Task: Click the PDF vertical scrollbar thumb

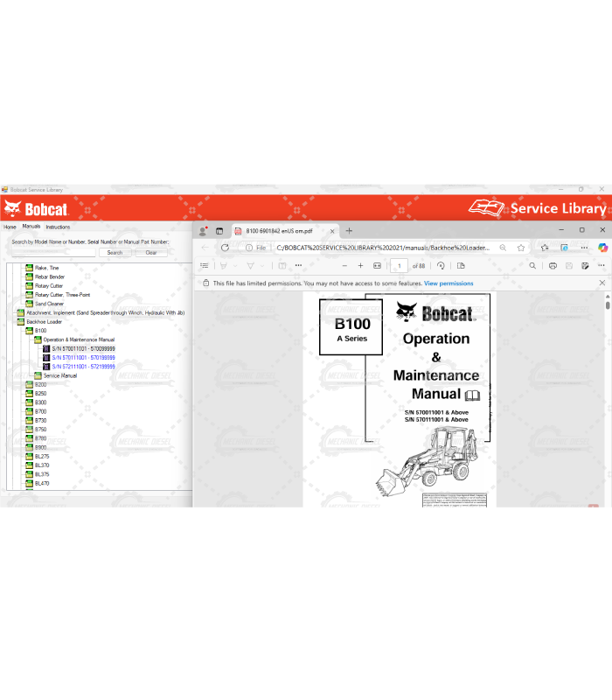Action: click(x=608, y=305)
